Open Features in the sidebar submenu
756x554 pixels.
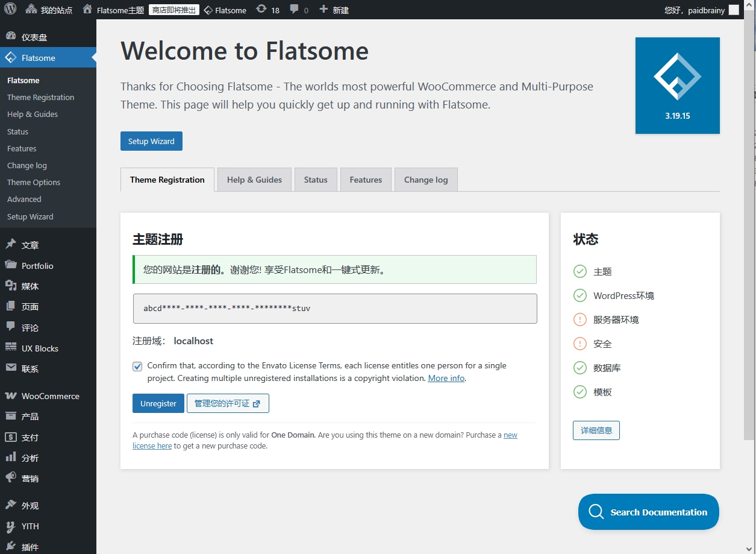[22, 148]
